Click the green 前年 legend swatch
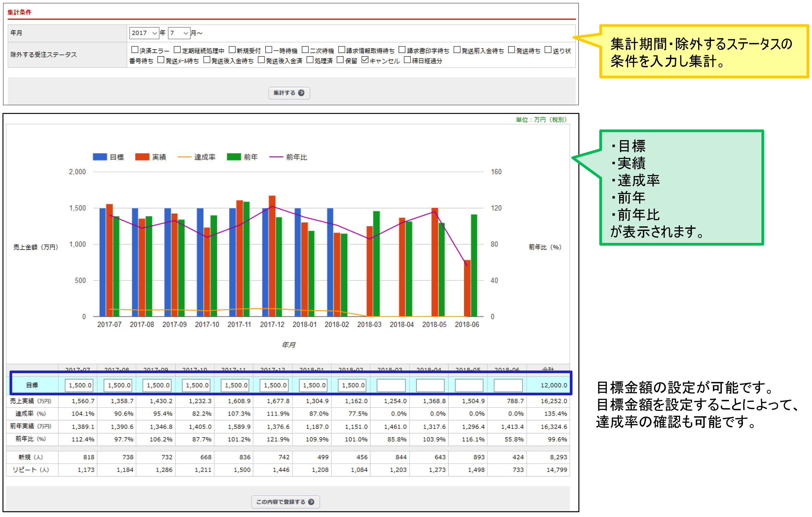The width and height of the screenshot is (812, 517). 234,157
